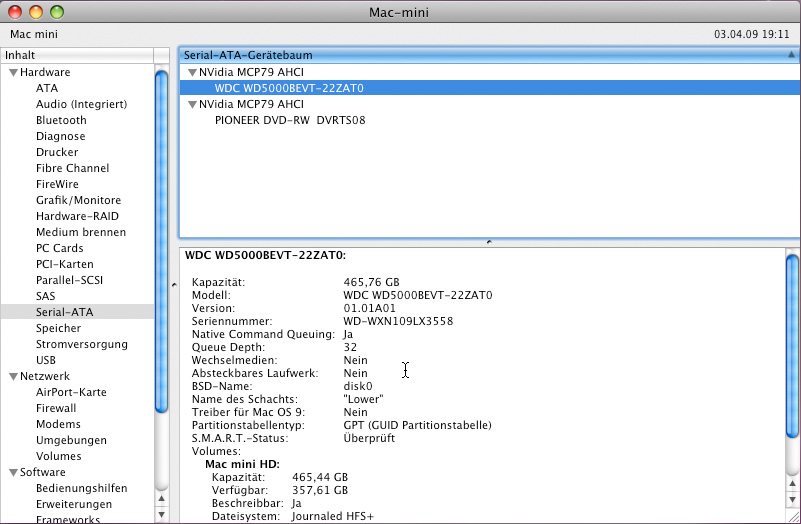Click the "Lower" bay name value

pos(363,399)
